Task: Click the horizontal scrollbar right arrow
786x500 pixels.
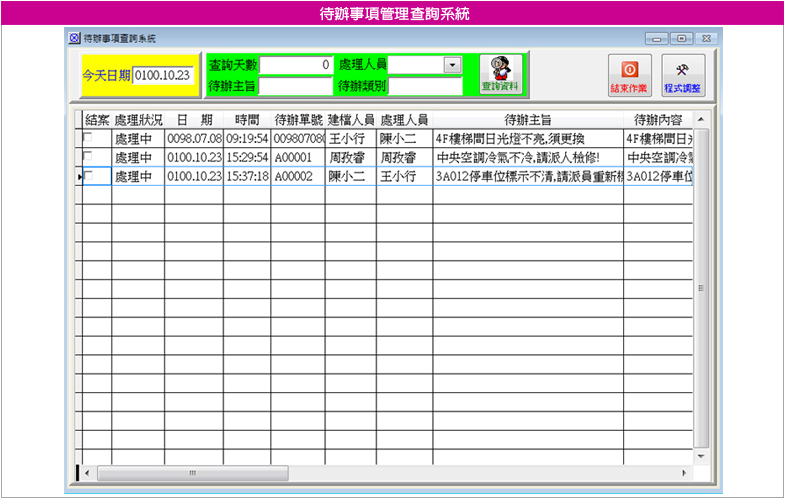Action: [x=684, y=473]
